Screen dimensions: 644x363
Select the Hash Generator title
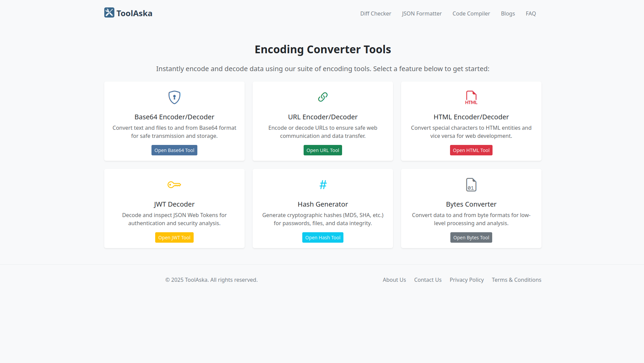(323, 204)
